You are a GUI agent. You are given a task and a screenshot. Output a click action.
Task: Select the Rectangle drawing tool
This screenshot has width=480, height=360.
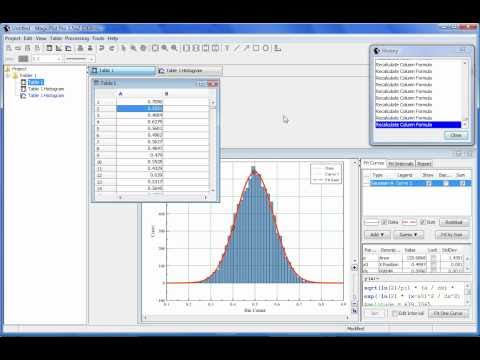pos(256,48)
